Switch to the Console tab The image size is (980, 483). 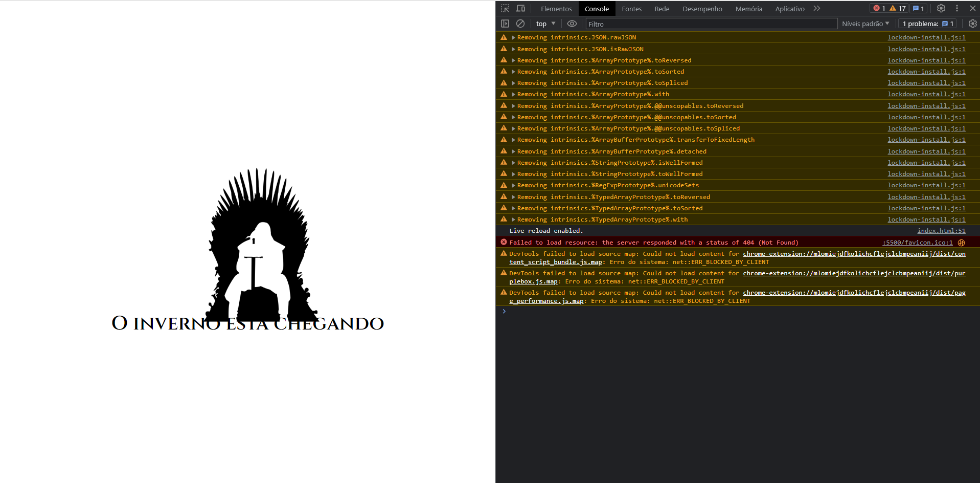click(x=597, y=9)
